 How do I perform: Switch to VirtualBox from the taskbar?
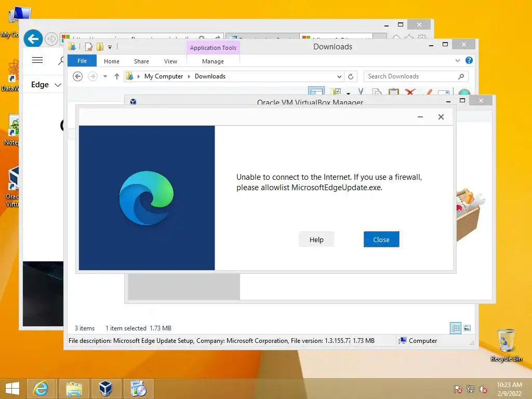point(105,389)
